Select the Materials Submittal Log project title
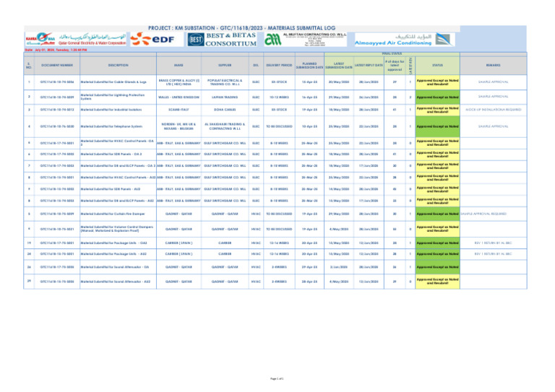This screenshot has height=392, width=555. 242,28
